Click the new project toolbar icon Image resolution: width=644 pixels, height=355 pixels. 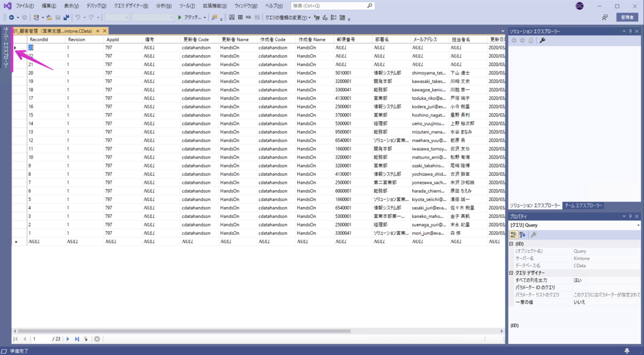[36, 17]
